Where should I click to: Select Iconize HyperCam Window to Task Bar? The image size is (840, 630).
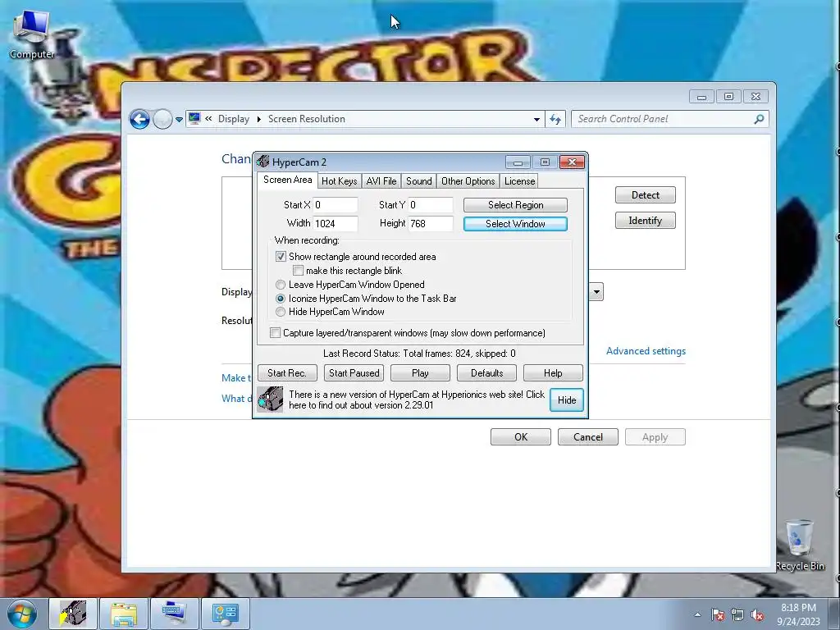pos(281,299)
